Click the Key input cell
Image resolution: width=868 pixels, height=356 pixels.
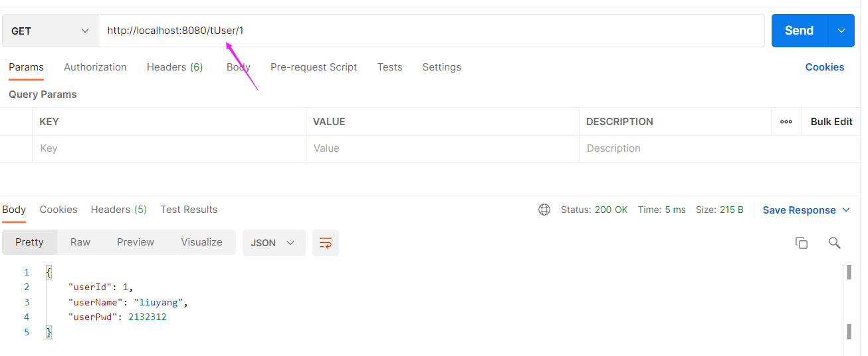(169, 149)
